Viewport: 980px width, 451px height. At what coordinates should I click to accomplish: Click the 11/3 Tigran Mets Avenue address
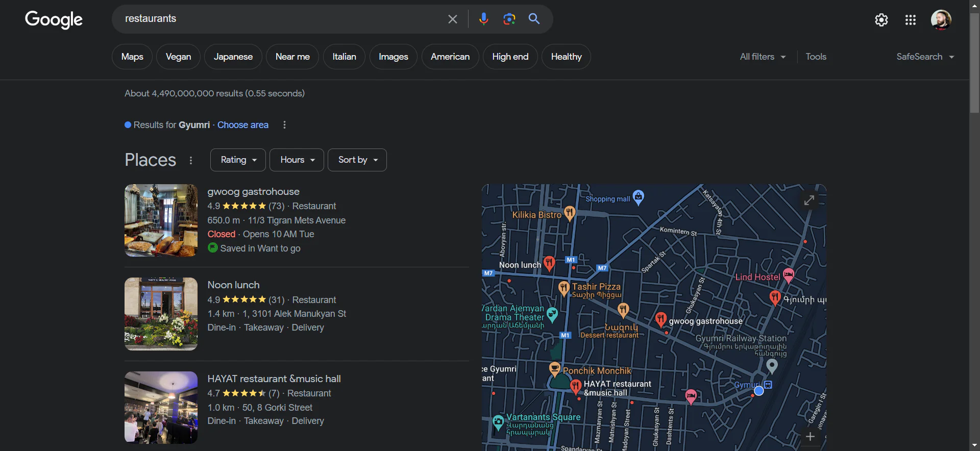(x=297, y=220)
